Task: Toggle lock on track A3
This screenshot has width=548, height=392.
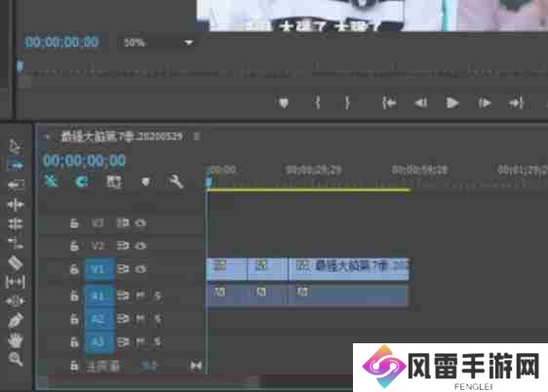Action: point(74,341)
